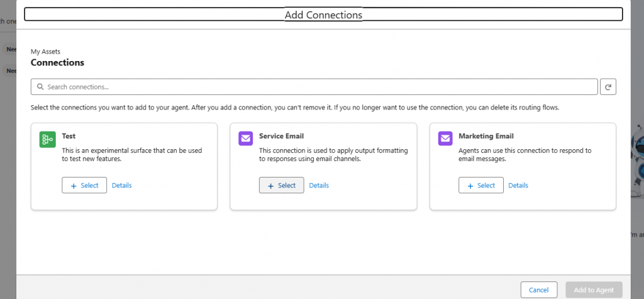Click the Marketing Email card title
Screen dimensions: 644x299
(x=486, y=136)
